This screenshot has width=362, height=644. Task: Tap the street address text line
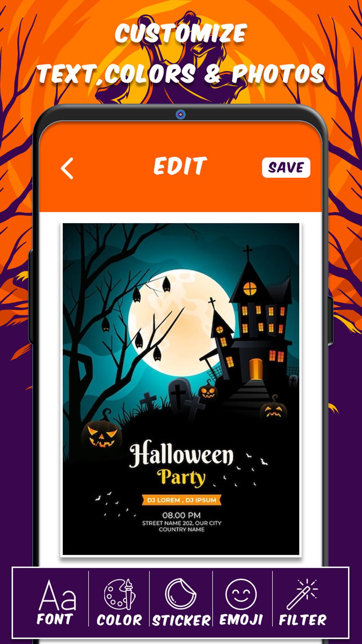(x=182, y=523)
